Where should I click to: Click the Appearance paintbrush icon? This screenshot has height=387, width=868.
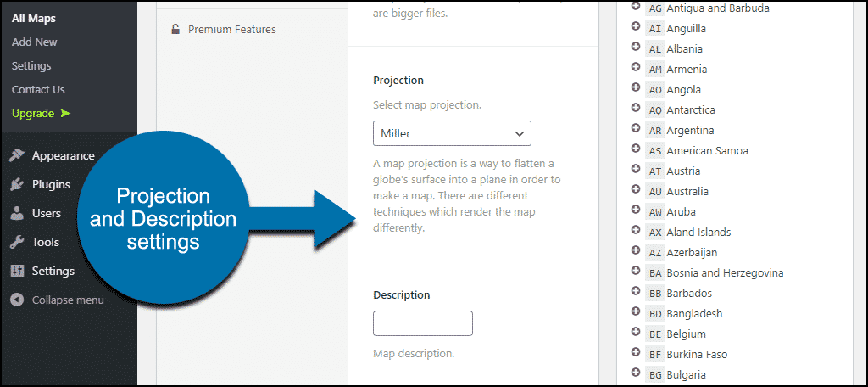tap(17, 156)
